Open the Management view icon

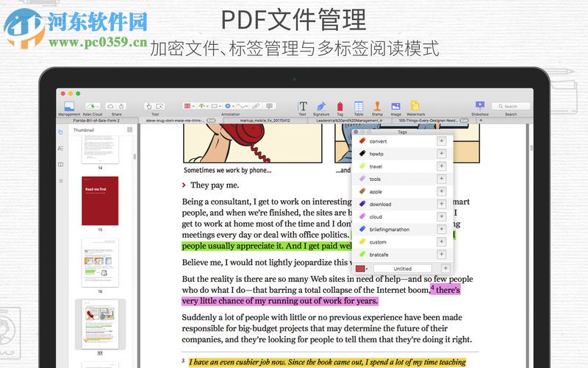[69, 106]
